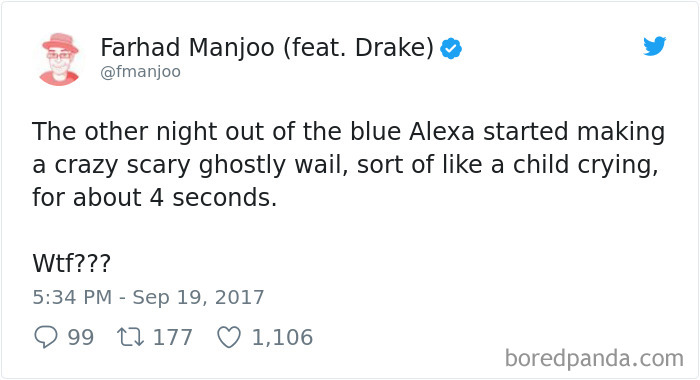The width and height of the screenshot is (700, 380).
Task: Like the tweet with the heart icon
Action: coord(229,337)
